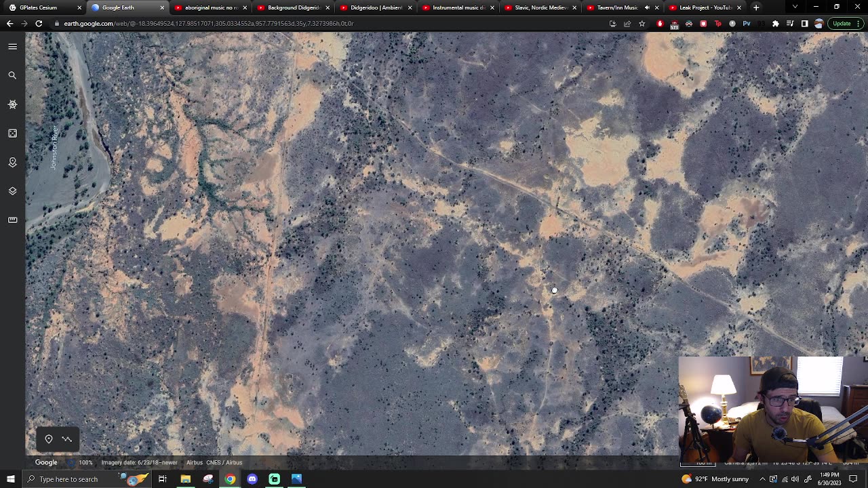Screen dimensions: 868x488
Task: Open the Windows Start menu
Action: 10,479
